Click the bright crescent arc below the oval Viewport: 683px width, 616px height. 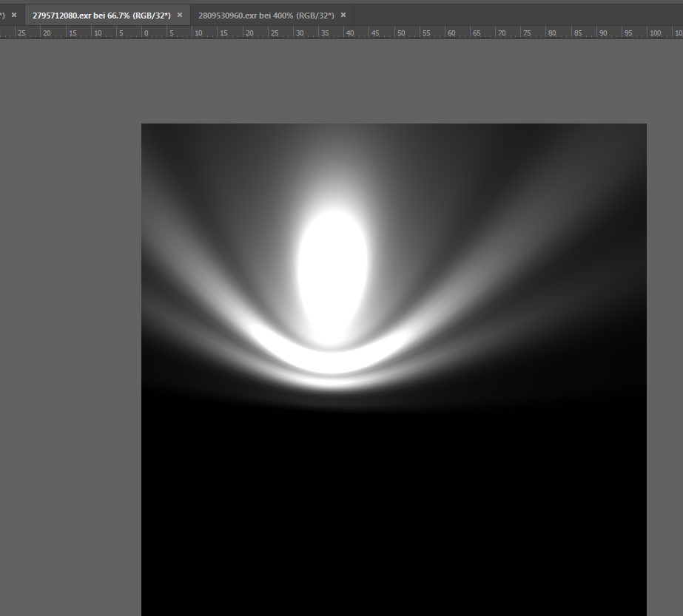(332, 361)
